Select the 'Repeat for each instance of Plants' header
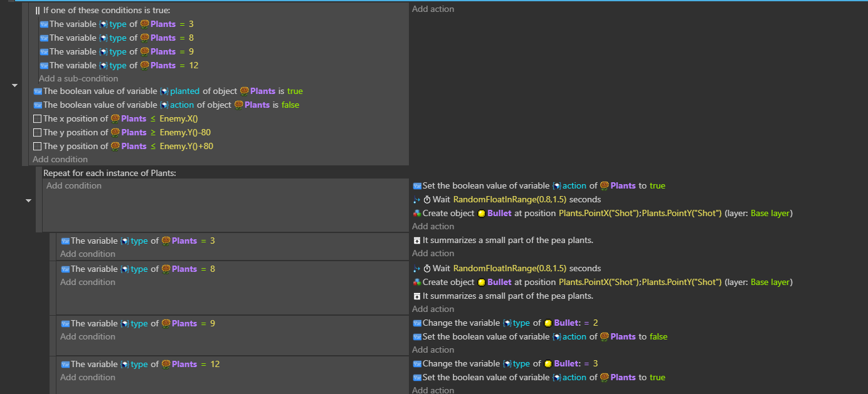This screenshot has height=394, width=868. point(110,173)
